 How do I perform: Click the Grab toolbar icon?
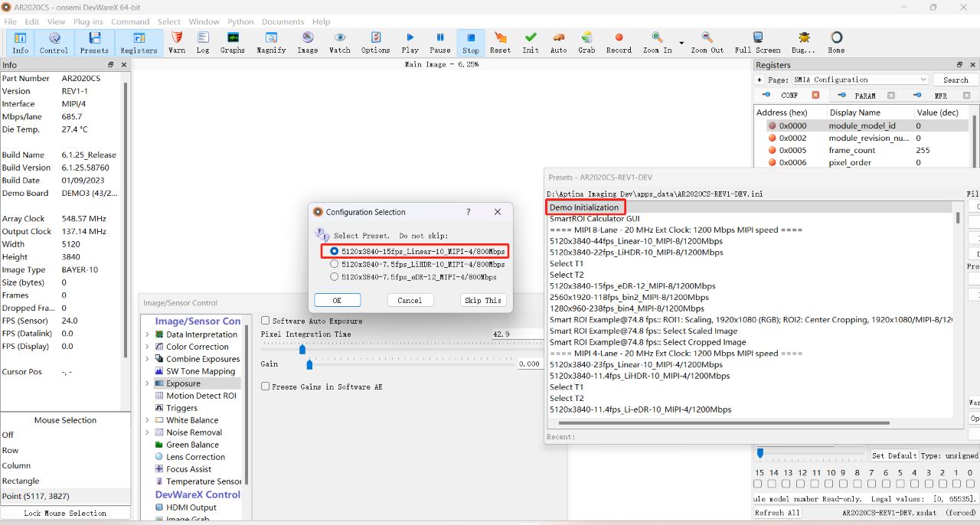586,42
